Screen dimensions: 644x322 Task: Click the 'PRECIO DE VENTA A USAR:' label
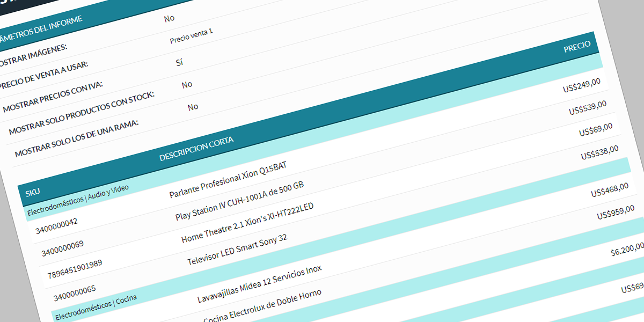tap(42, 76)
